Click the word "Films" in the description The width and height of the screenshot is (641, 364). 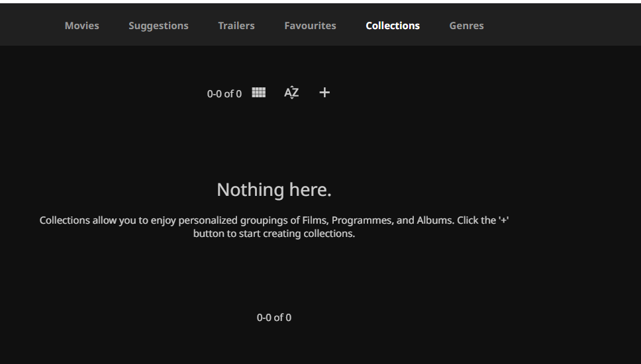314,220
